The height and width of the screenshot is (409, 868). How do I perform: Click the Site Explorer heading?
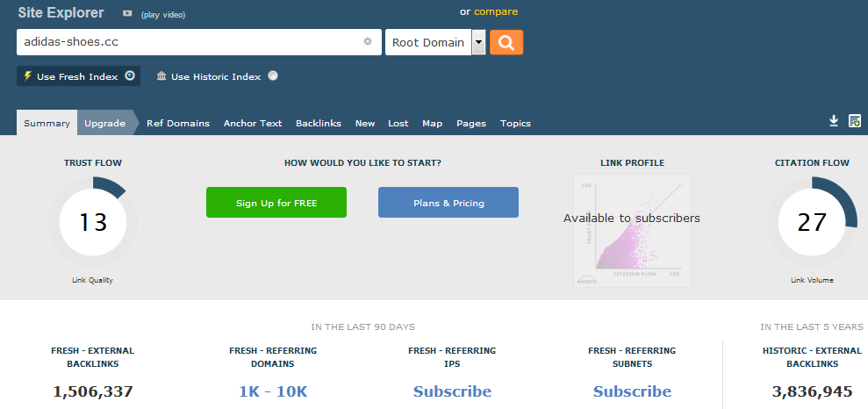click(61, 13)
